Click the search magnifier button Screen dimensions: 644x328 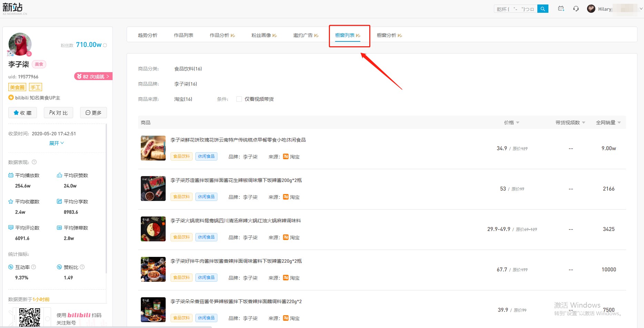pos(543,9)
